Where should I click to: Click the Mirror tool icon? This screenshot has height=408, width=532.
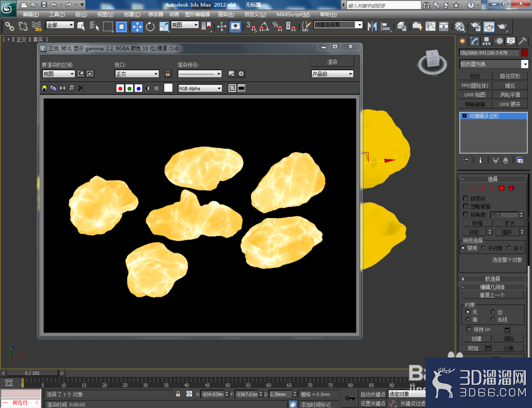[x=372, y=27]
